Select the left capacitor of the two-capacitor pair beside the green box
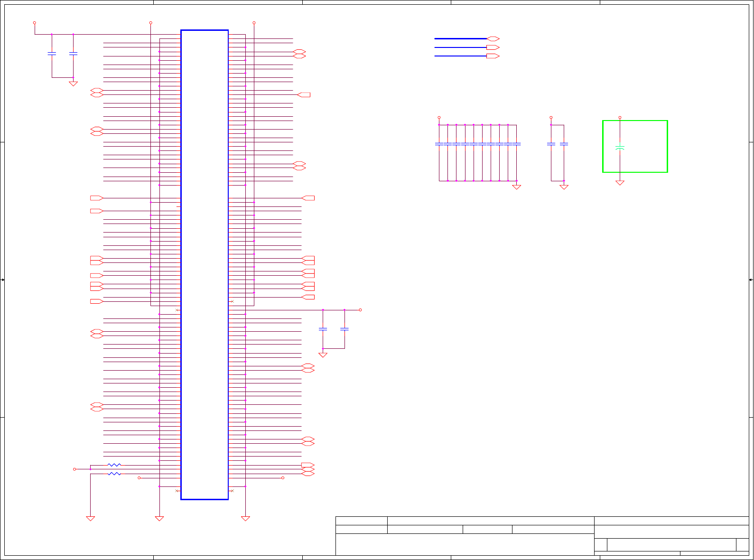754x560 pixels. [x=551, y=143]
